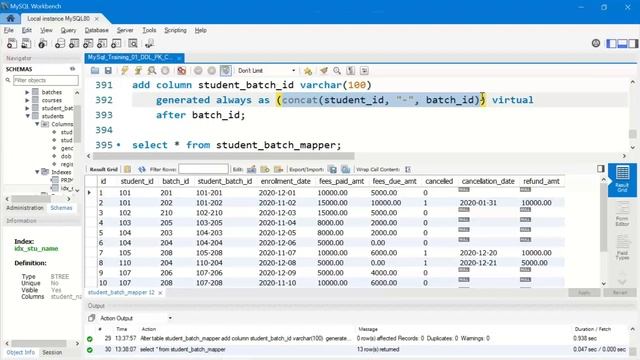Open a script file in editor
Image resolution: width=640 pixels, height=360 pixels.
point(95,71)
